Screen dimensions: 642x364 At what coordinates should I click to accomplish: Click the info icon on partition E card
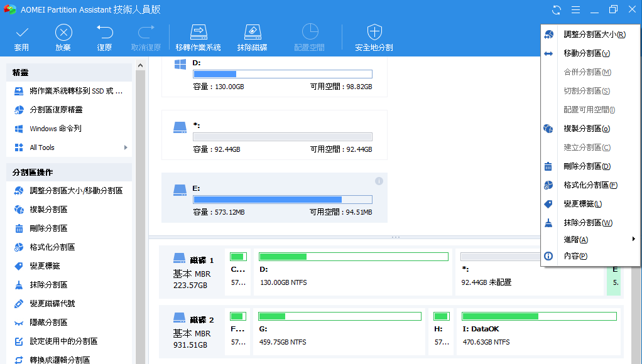pos(379,181)
